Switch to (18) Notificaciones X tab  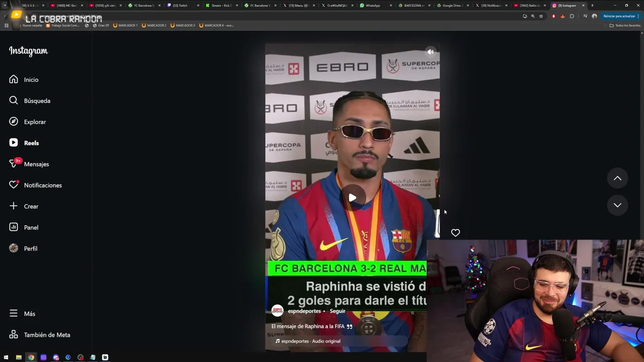point(491,6)
